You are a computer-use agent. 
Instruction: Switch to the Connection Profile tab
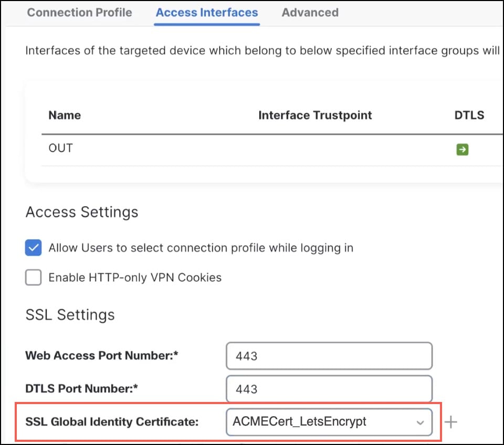tap(79, 13)
